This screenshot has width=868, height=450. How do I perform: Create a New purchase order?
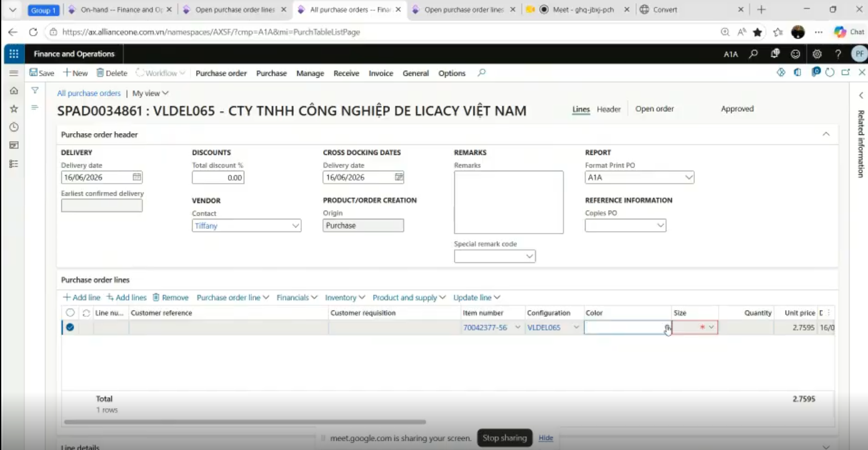[x=75, y=73]
